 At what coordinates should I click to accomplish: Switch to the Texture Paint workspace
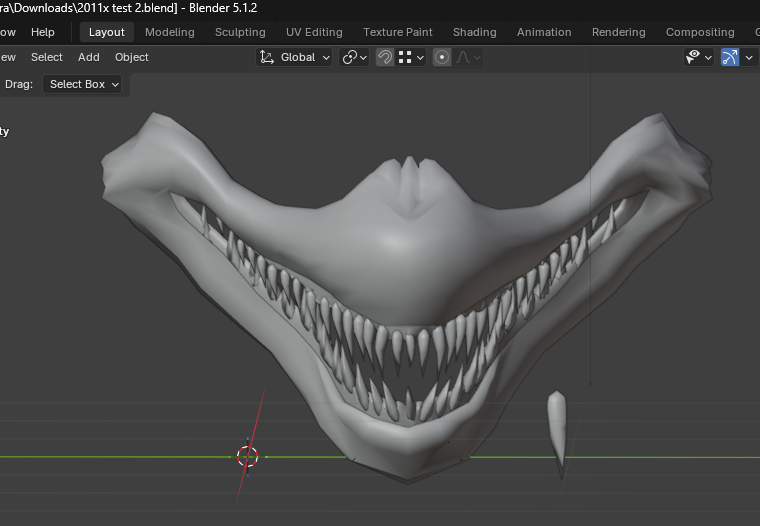(x=397, y=32)
